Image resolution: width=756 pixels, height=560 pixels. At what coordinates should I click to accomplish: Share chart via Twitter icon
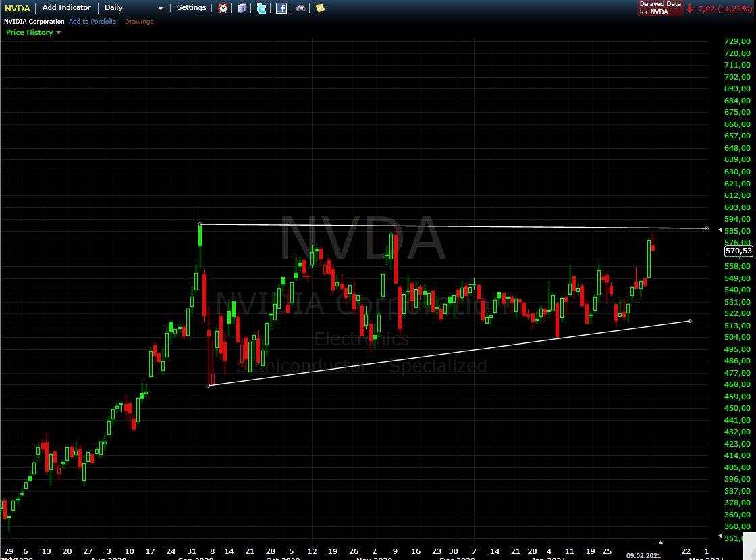coord(261,7)
